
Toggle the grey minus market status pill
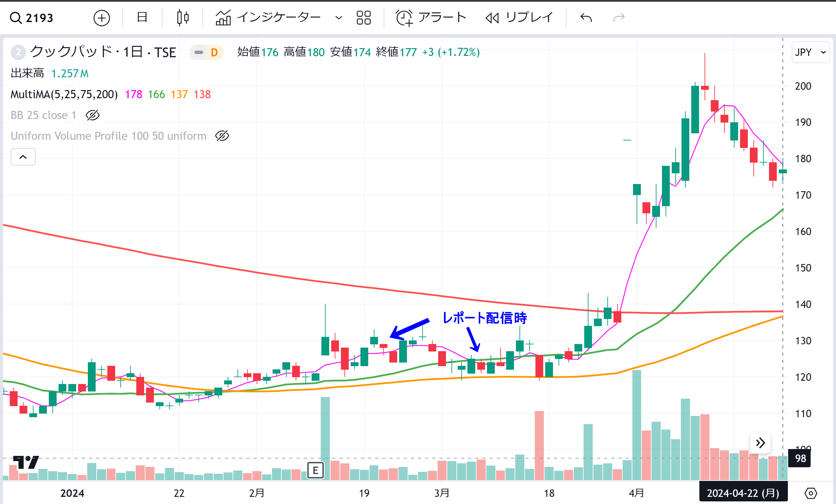pyautogui.click(x=198, y=53)
